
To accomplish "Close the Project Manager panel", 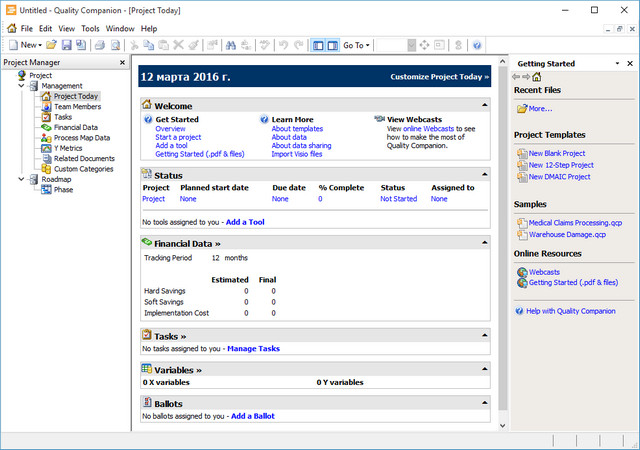I will pyautogui.click(x=122, y=63).
